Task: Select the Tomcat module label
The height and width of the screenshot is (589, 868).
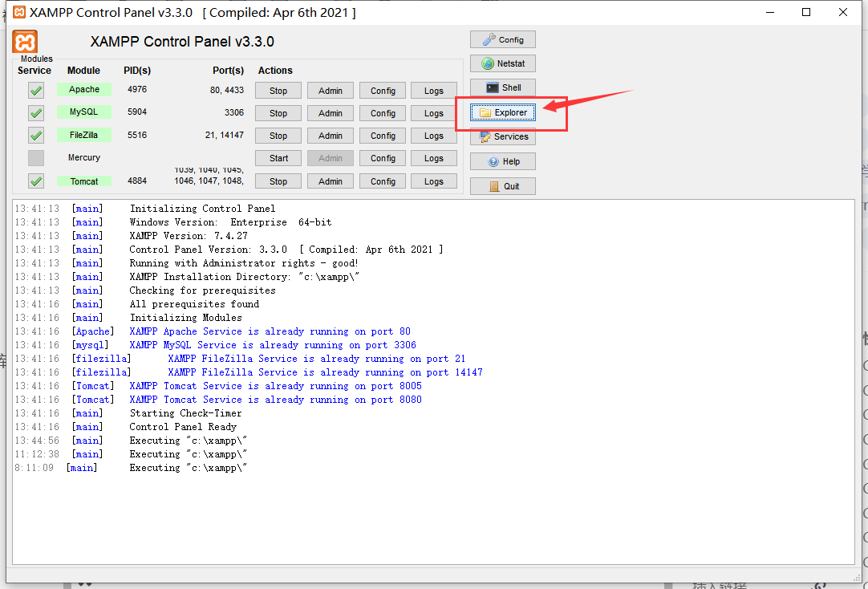Action: [x=84, y=181]
